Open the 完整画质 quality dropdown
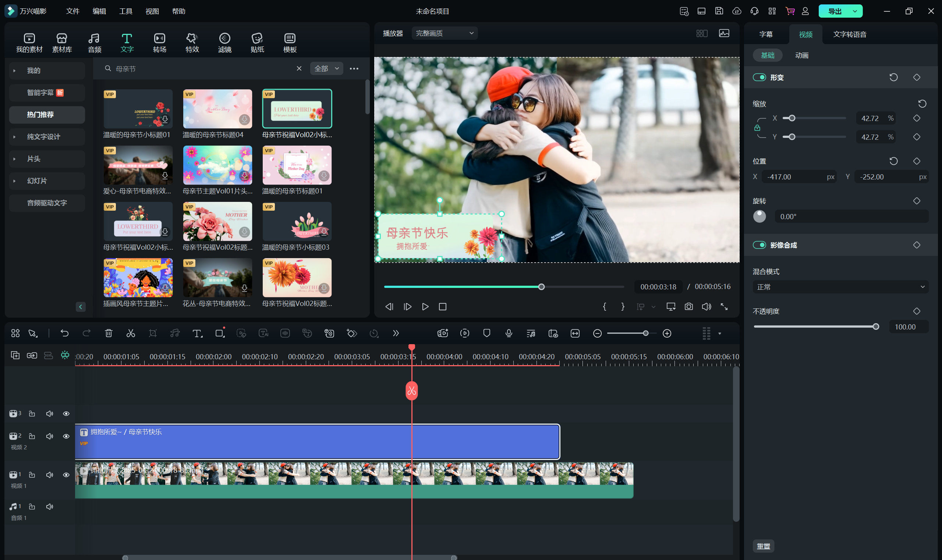The height and width of the screenshot is (560, 942). pos(445,33)
